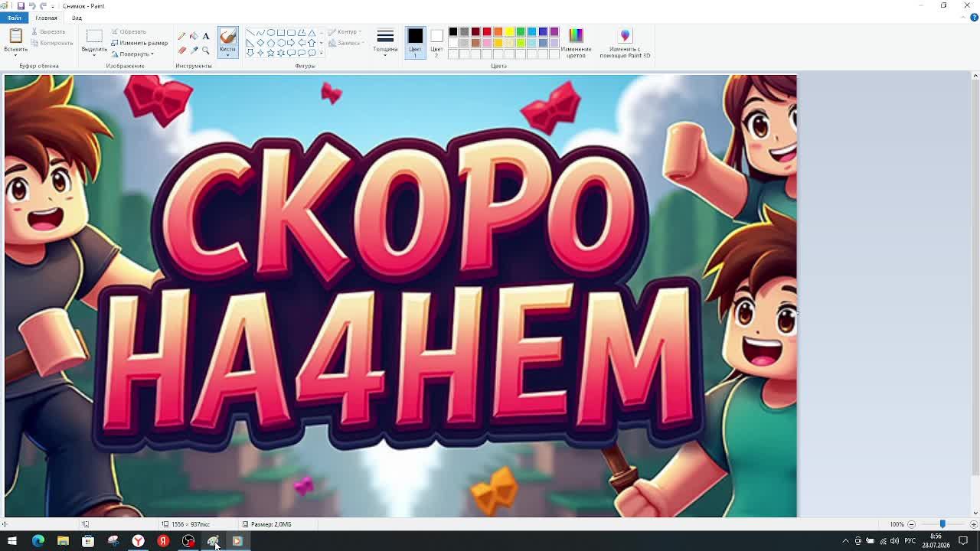
Task: Click the zoom in plus button
Action: 973,524
